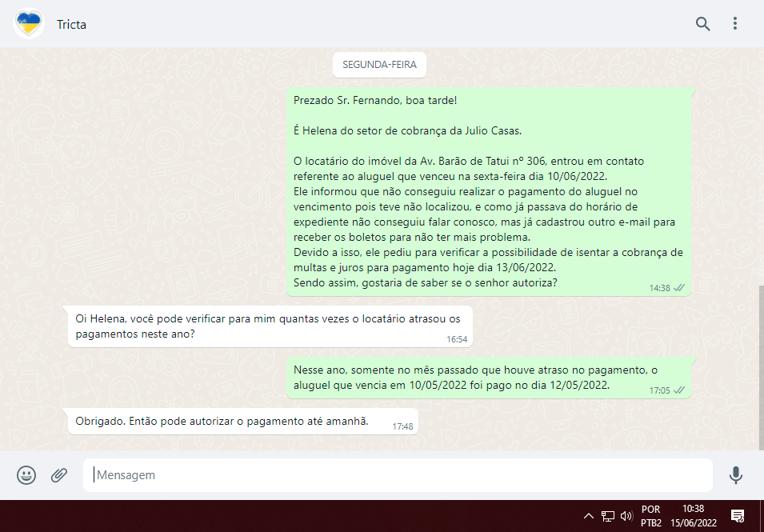Search within the Tricta conversation

[x=702, y=24]
